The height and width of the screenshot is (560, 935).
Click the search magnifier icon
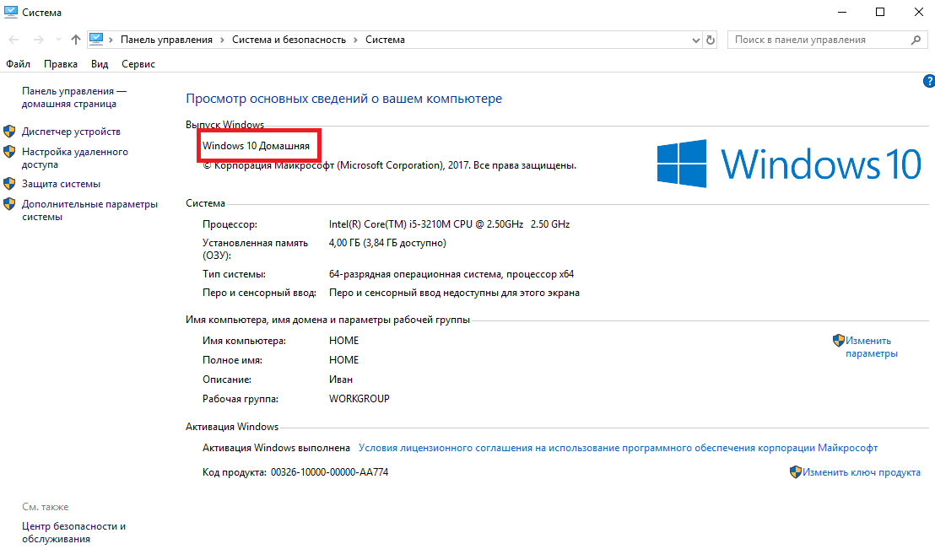pyautogui.click(x=916, y=40)
